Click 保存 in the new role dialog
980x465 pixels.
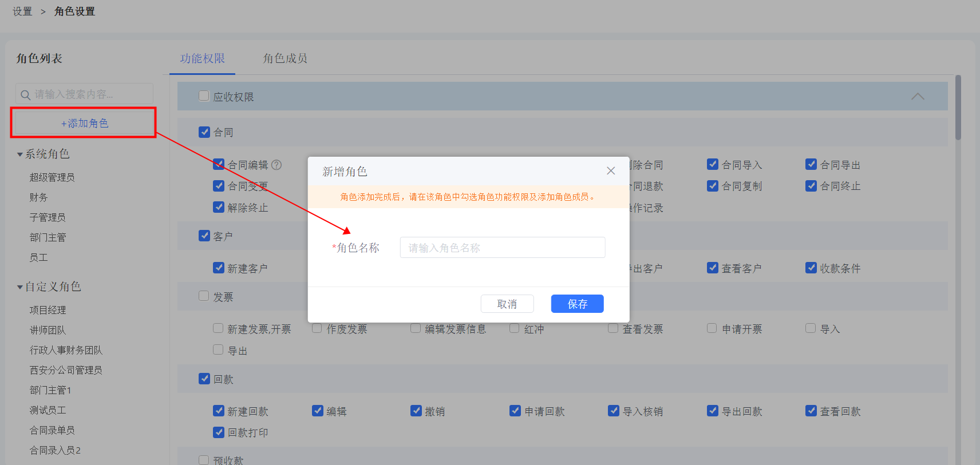[x=577, y=304]
